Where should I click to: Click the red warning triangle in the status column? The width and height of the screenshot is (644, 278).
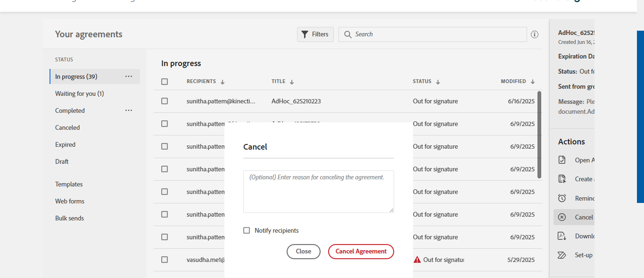pyautogui.click(x=417, y=260)
